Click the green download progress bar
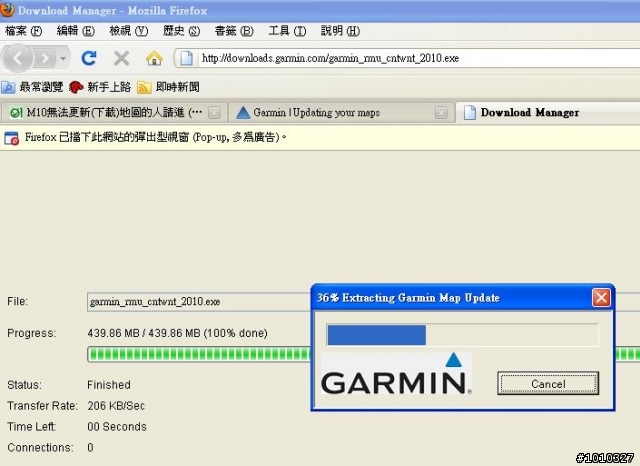640x466 pixels. coord(199,354)
